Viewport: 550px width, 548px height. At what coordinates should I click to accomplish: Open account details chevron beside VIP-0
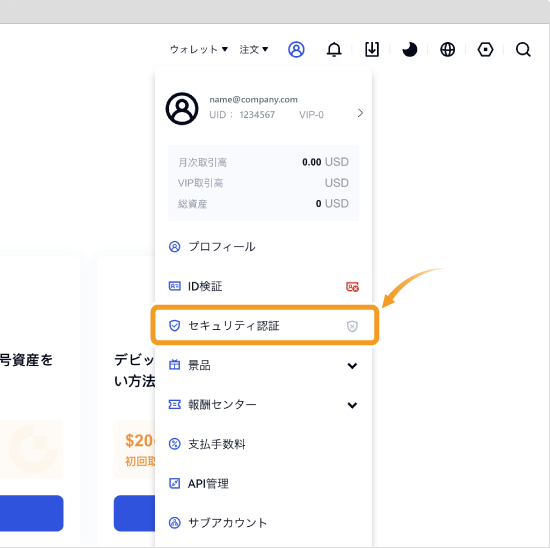[360, 113]
